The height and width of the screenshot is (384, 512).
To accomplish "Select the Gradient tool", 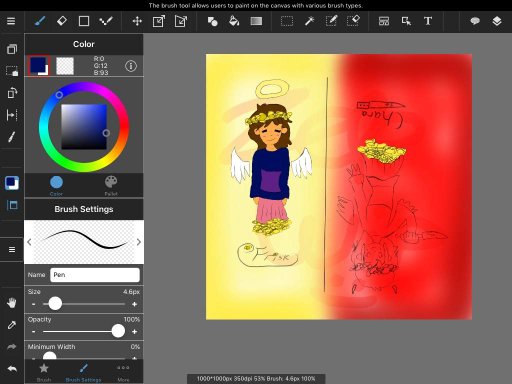I will 256,21.
